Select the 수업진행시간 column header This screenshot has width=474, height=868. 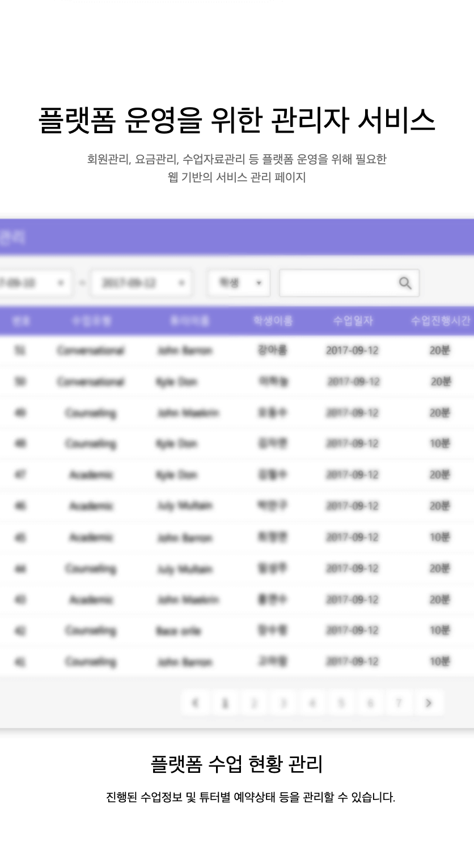tap(441, 321)
